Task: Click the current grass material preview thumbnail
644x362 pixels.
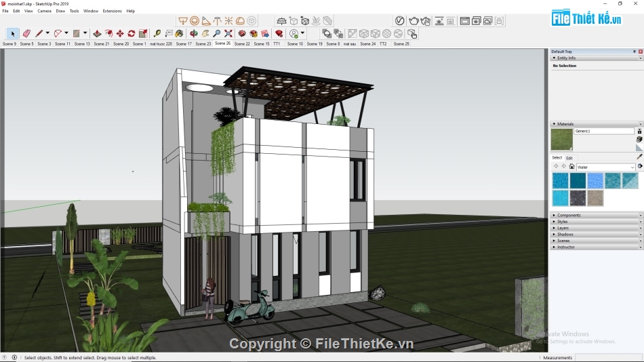Action: click(561, 139)
